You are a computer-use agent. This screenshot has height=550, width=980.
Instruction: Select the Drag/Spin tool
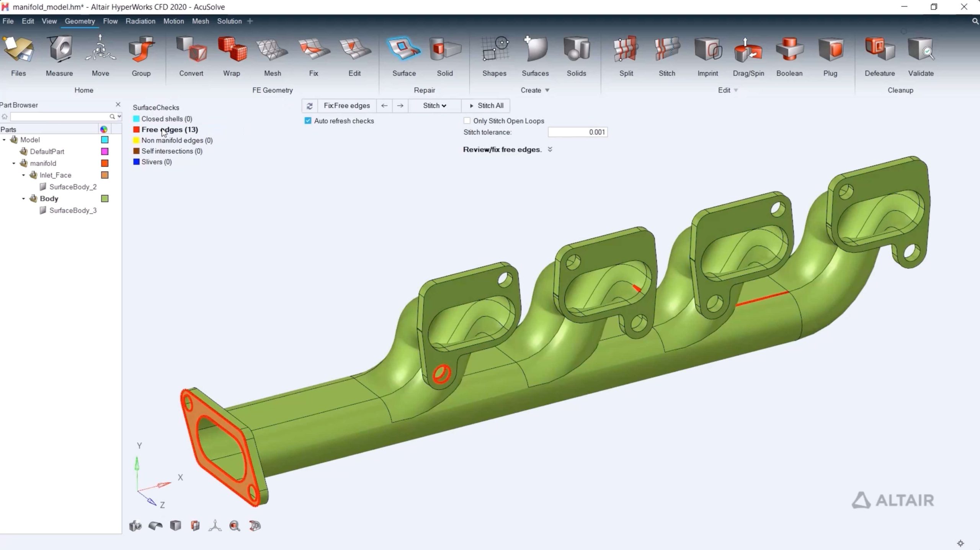pos(748,50)
